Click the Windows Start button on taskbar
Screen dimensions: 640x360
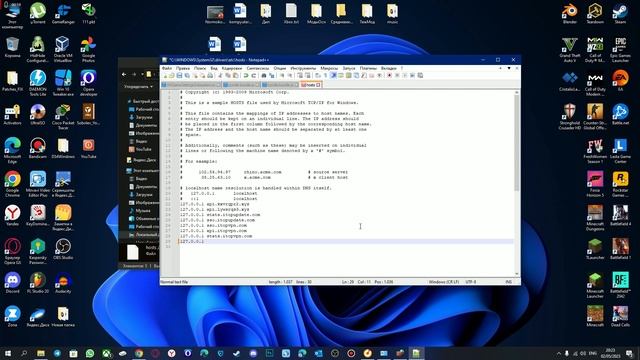point(8,353)
